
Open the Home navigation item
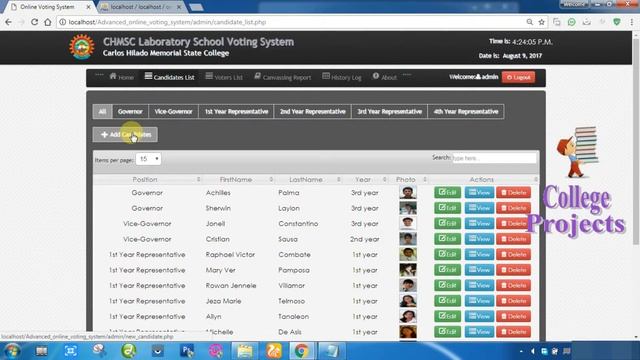[x=121, y=77]
